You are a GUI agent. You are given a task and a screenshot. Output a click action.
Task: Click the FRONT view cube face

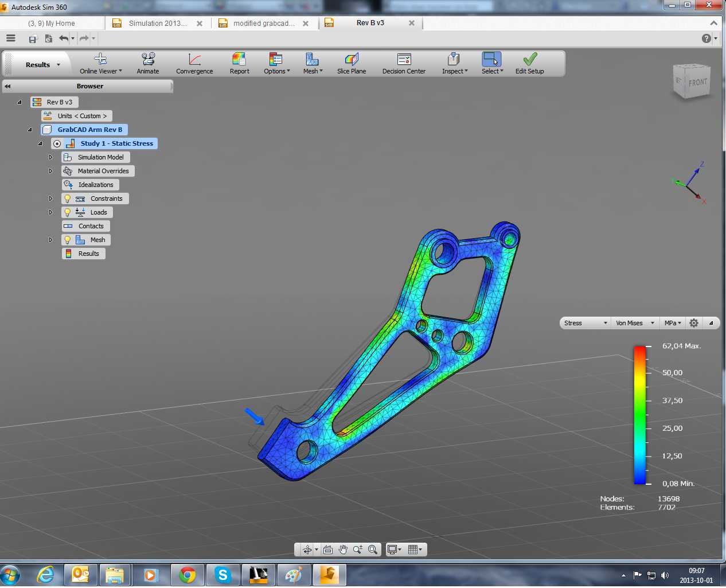(x=697, y=83)
